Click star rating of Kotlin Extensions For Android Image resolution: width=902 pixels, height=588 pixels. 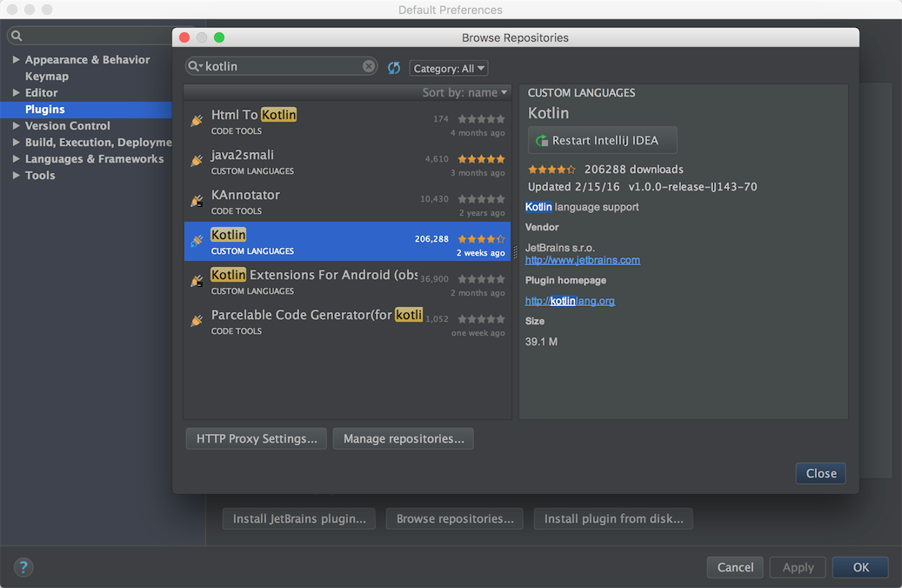482,279
